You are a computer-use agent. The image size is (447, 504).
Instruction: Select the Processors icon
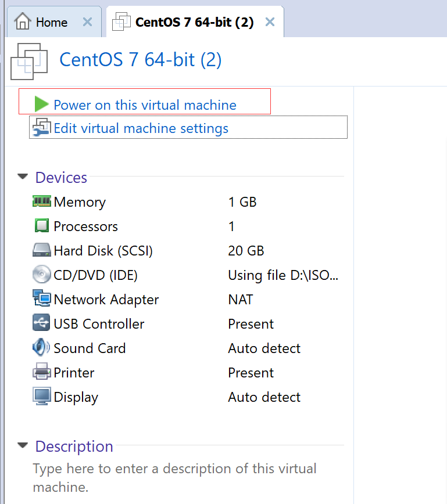(x=42, y=226)
